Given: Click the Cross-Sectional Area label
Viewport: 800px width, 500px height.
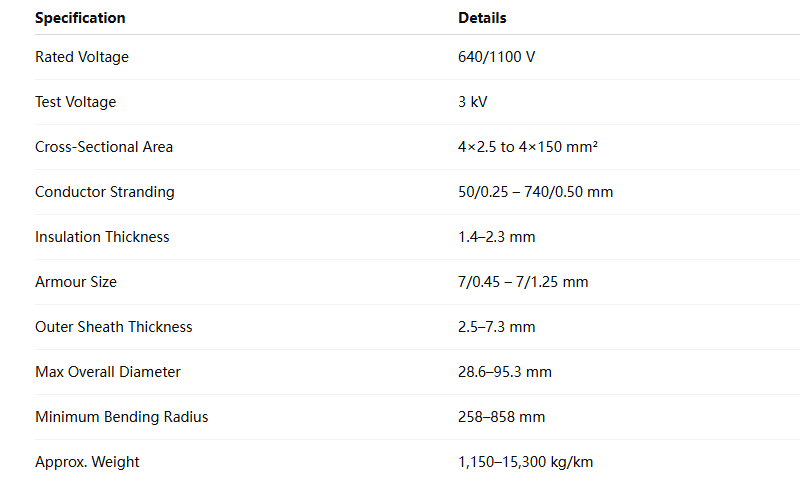Looking at the screenshot, I should click(x=104, y=147).
